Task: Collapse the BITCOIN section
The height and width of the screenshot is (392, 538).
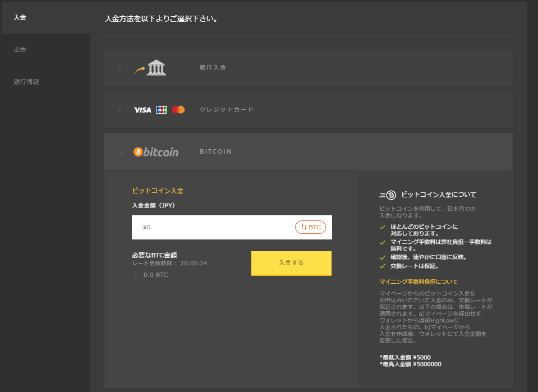Action: click(119, 151)
